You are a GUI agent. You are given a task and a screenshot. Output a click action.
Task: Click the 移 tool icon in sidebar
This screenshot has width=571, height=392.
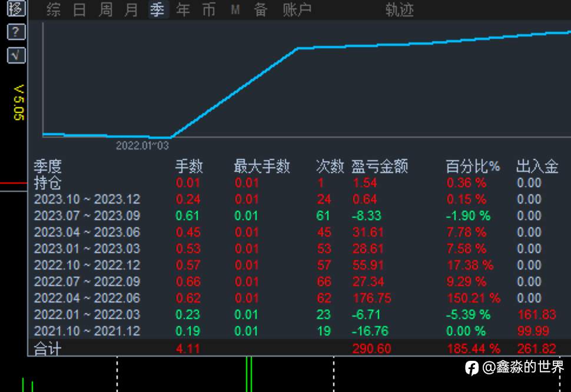click(x=15, y=9)
